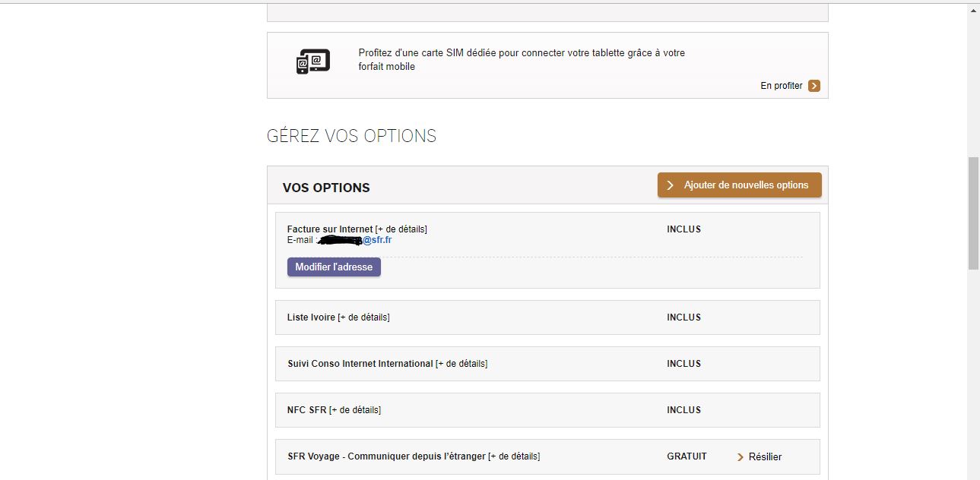The image size is (980, 480).
Task: Click the Ajouter de nouvelles options button
Action: click(x=738, y=185)
